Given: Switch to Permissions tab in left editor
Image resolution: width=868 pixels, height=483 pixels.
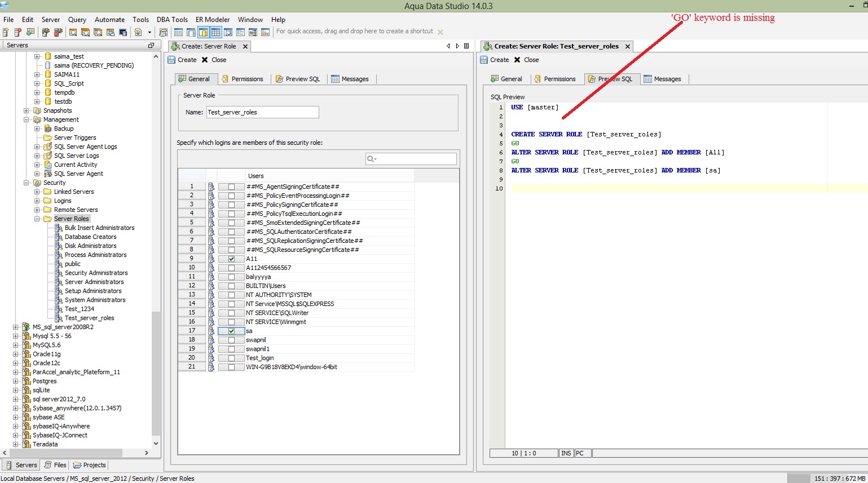Looking at the screenshot, I should [x=243, y=79].
